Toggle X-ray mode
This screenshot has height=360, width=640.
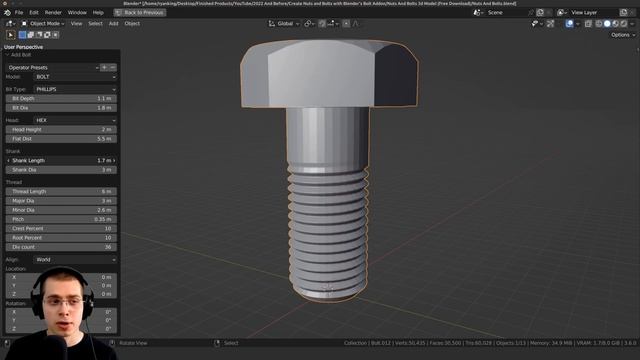(588, 24)
